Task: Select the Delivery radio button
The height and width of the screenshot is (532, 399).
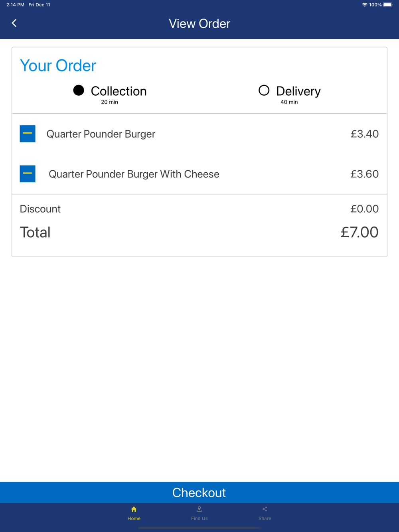Action: pyautogui.click(x=264, y=91)
